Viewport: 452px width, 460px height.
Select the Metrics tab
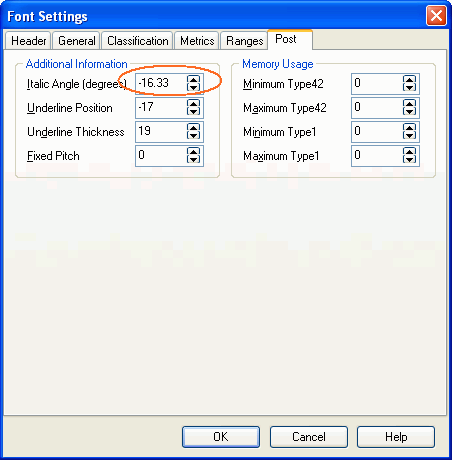coord(197,41)
